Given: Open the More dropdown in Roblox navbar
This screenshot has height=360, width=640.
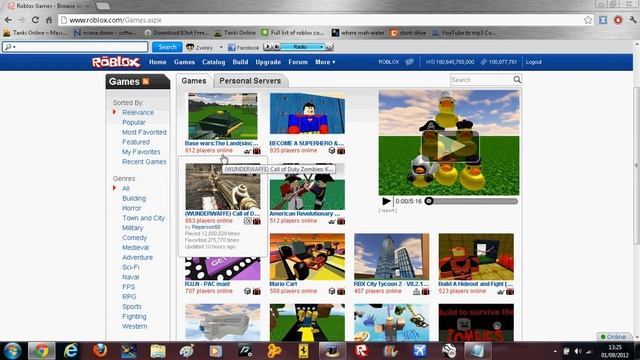Looking at the screenshot, I should [325, 62].
